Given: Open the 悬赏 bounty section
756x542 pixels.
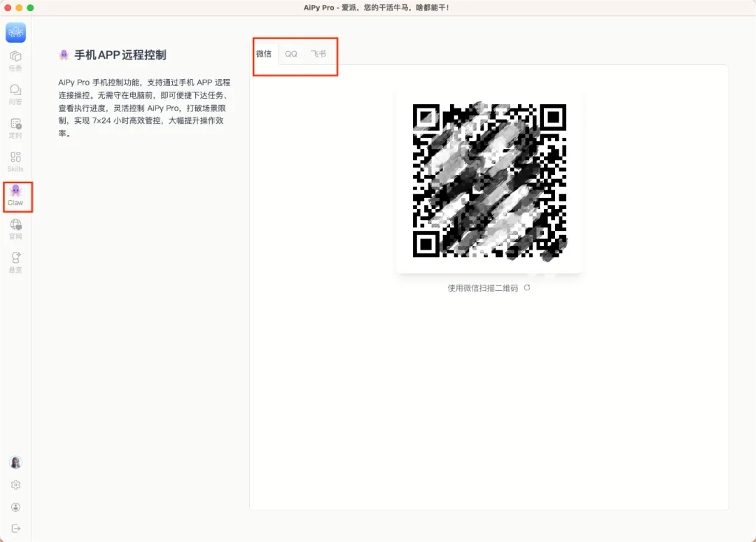Looking at the screenshot, I should click(x=15, y=262).
